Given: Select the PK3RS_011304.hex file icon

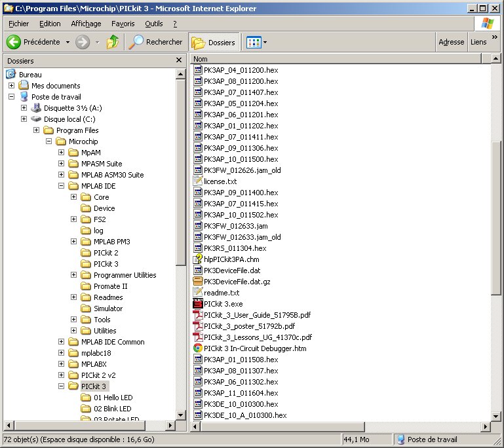Looking at the screenshot, I should (x=198, y=248).
